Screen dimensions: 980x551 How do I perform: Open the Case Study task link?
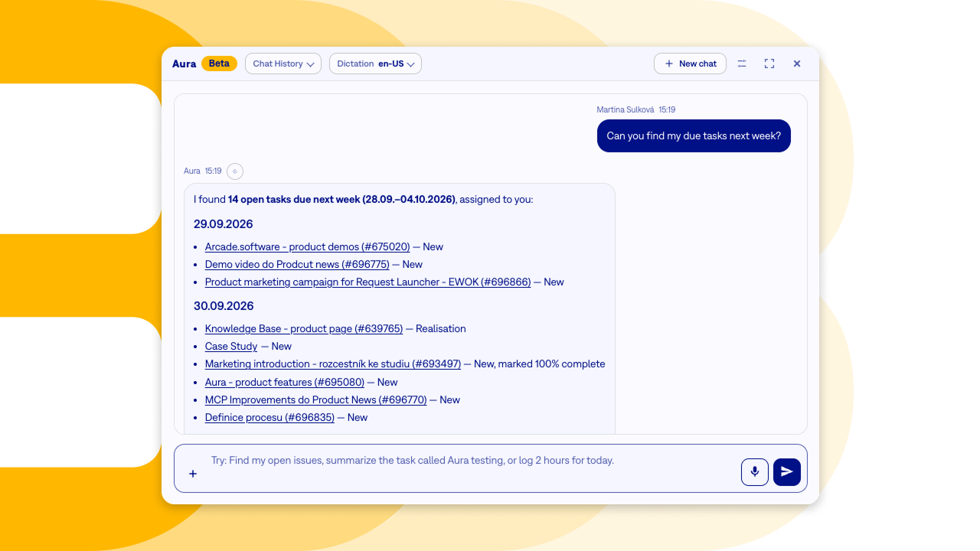click(x=231, y=347)
